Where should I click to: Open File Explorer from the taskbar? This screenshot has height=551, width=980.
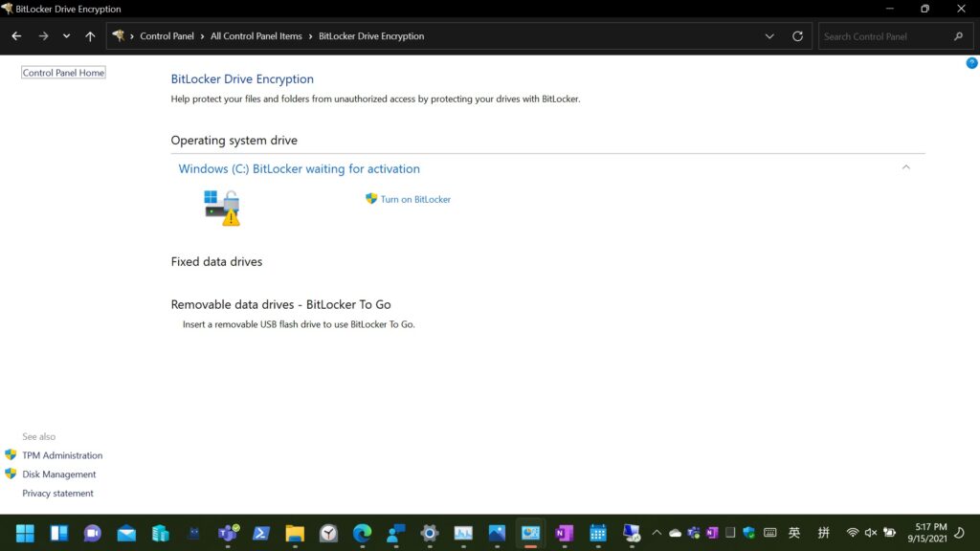294,533
